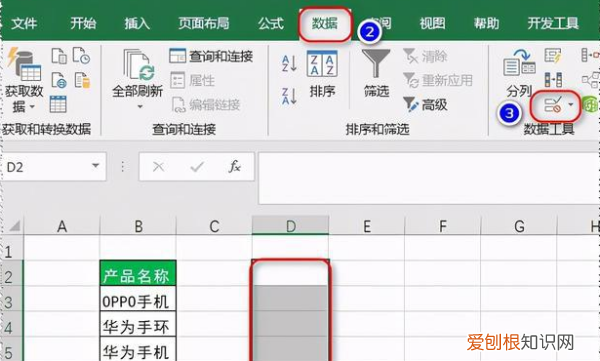600x361 pixels.
Task: Open the 高级 advanced filter option
Action: click(x=426, y=104)
